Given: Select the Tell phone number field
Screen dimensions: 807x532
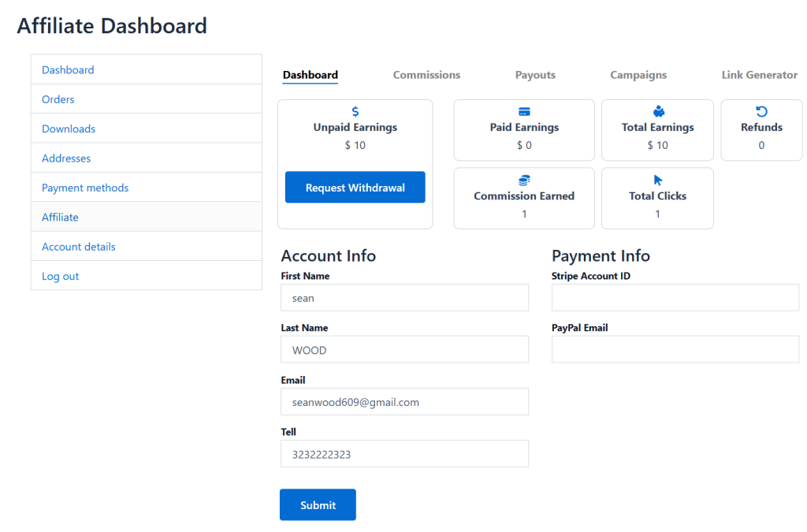Looking at the screenshot, I should pos(404,454).
